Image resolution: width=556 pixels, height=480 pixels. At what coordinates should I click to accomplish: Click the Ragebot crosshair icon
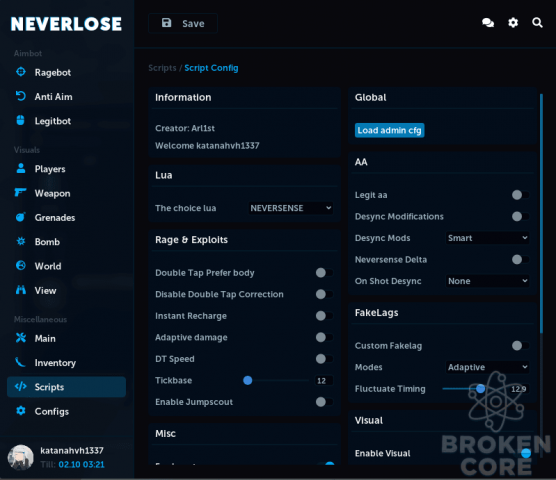pyautogui.click(x=21, y=72)
